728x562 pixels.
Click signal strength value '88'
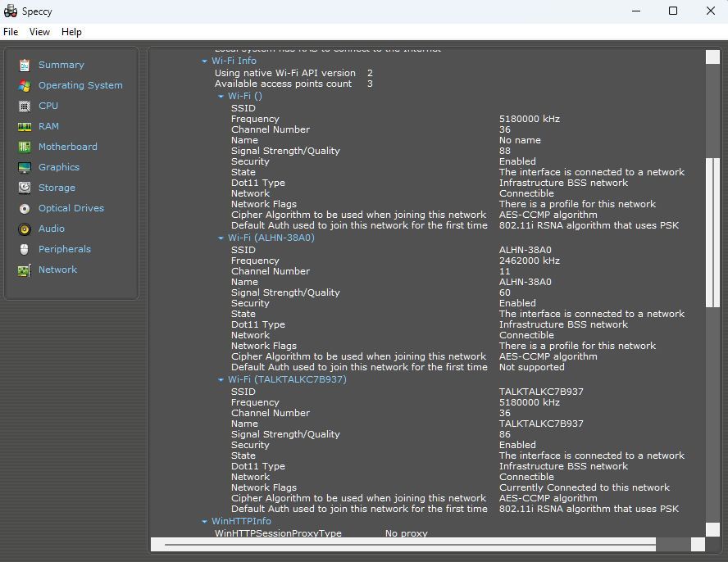coord(505,151)
